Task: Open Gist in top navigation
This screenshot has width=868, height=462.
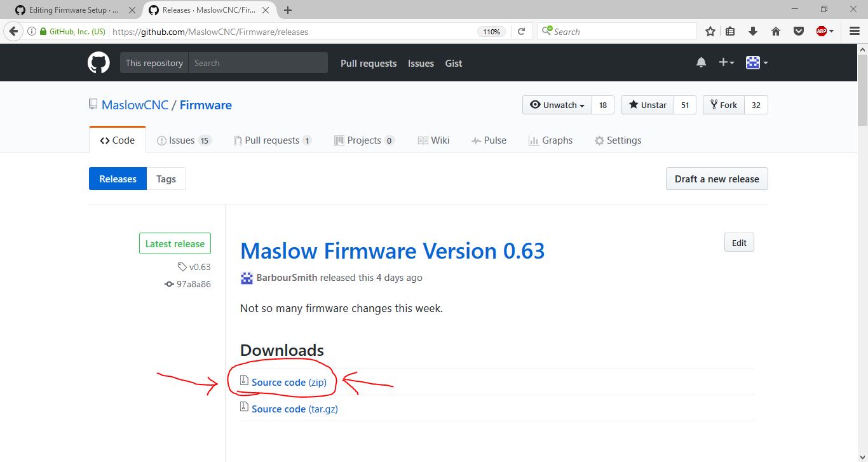Action: click(x=454, y=63)
